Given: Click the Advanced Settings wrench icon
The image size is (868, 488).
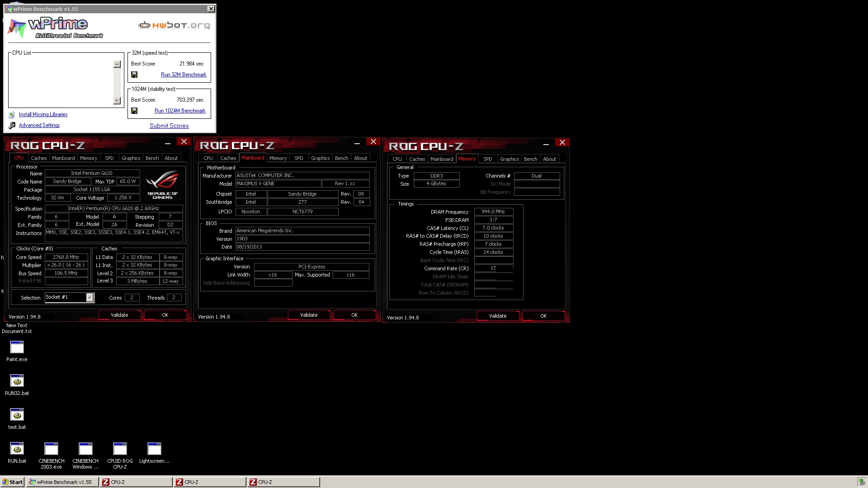Looking at the screenshot, I should click(12, 126).
